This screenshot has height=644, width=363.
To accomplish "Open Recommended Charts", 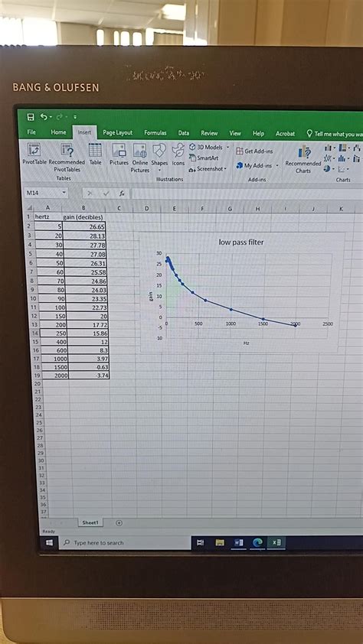I will [303, 158].
